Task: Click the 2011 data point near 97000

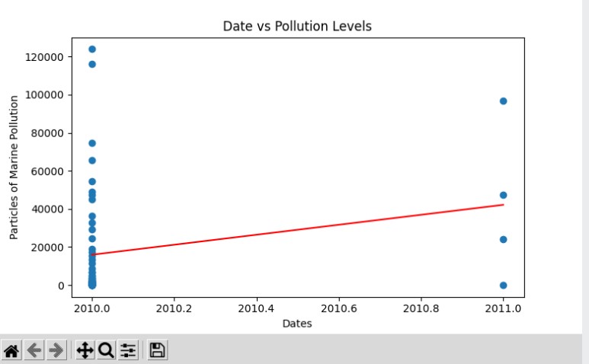Action: (x=504, y=101)
